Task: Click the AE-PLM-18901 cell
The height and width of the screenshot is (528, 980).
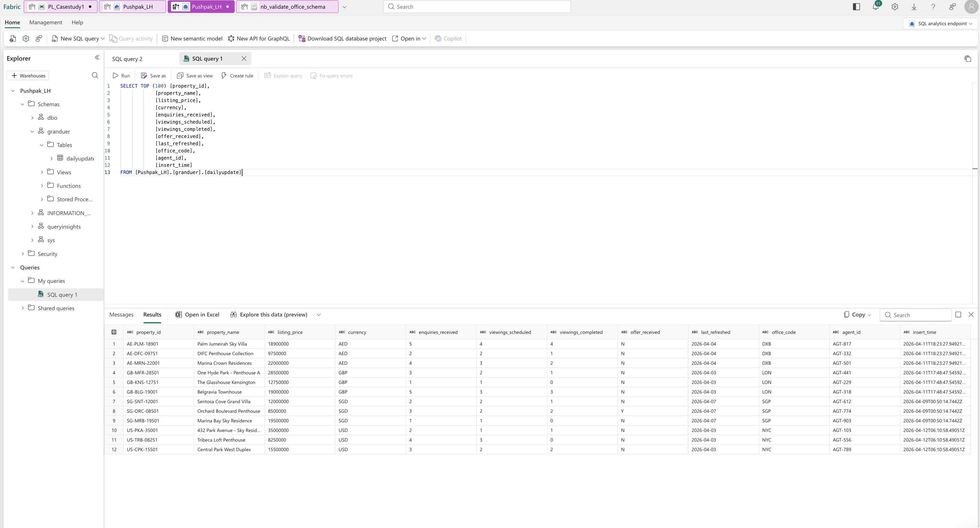Action: coord(159,344)
